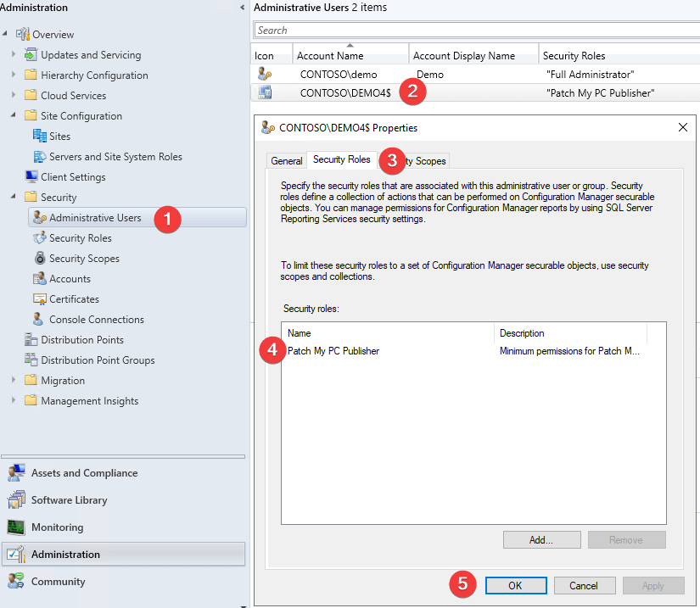This screenshot has height=608, width=700.
Task: Click Cancel in Properties dialog
Action: pos(585,585)
